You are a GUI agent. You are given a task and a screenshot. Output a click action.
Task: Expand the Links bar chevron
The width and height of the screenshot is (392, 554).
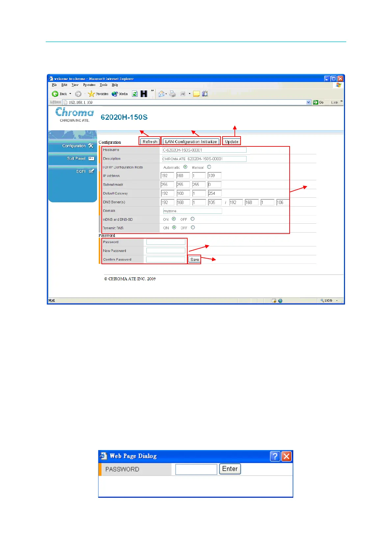[x=341, y=101]
